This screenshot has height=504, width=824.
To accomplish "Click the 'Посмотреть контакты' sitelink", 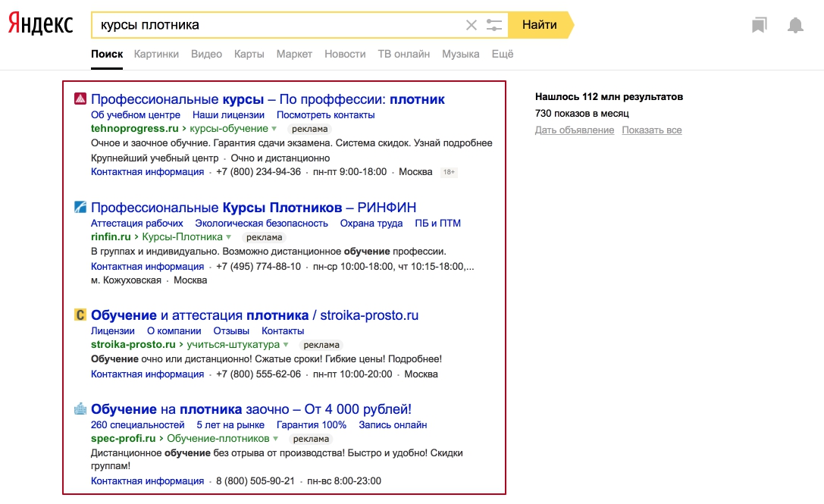I will click(x=326, y=114).
